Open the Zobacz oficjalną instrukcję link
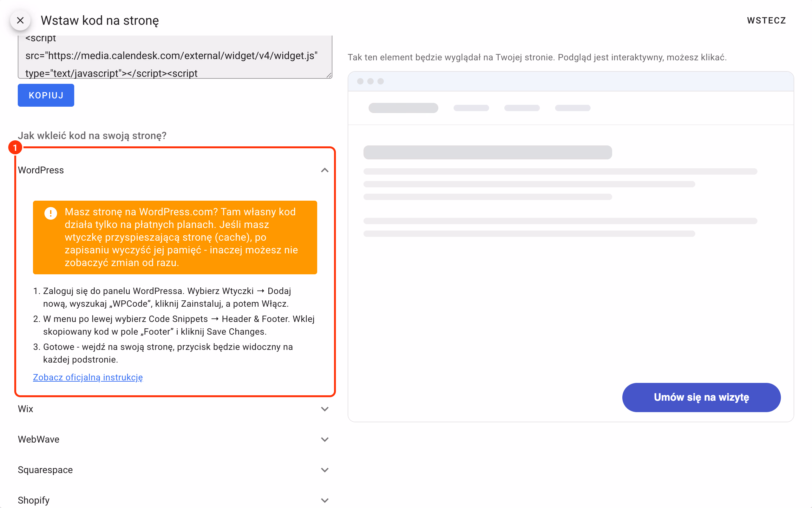812x508 pixels. point(88,377)
